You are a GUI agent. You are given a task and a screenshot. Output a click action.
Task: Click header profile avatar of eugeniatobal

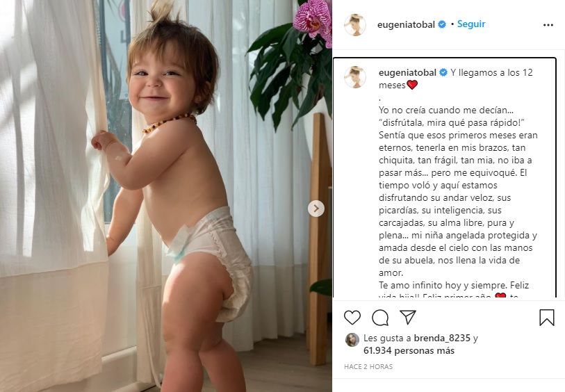(x=355, y=25)
